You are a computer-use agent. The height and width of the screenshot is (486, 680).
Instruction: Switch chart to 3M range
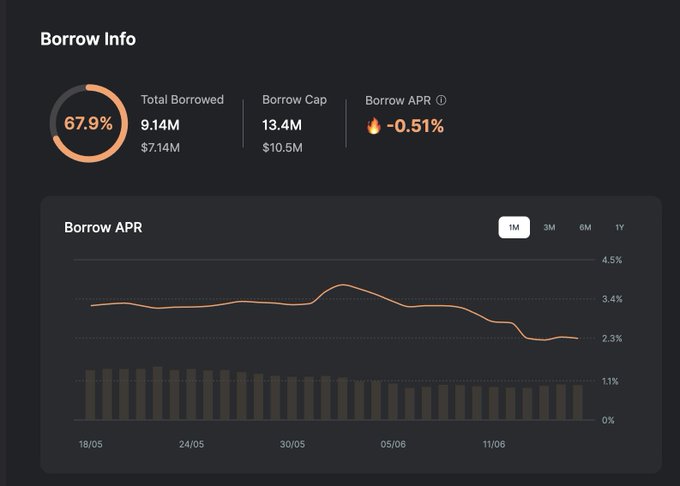pos(549,227)
